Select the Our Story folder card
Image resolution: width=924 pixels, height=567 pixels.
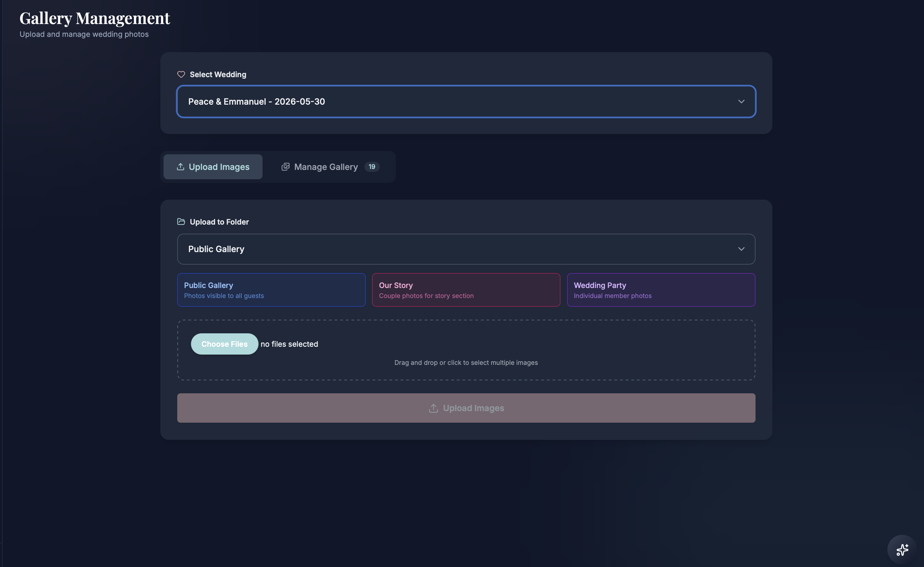click(465, 290)
